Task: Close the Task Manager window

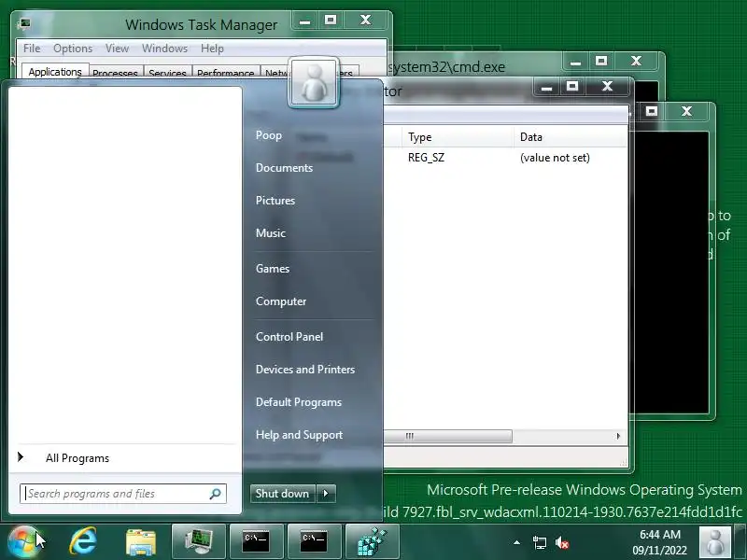Action: tap(366, 21)
